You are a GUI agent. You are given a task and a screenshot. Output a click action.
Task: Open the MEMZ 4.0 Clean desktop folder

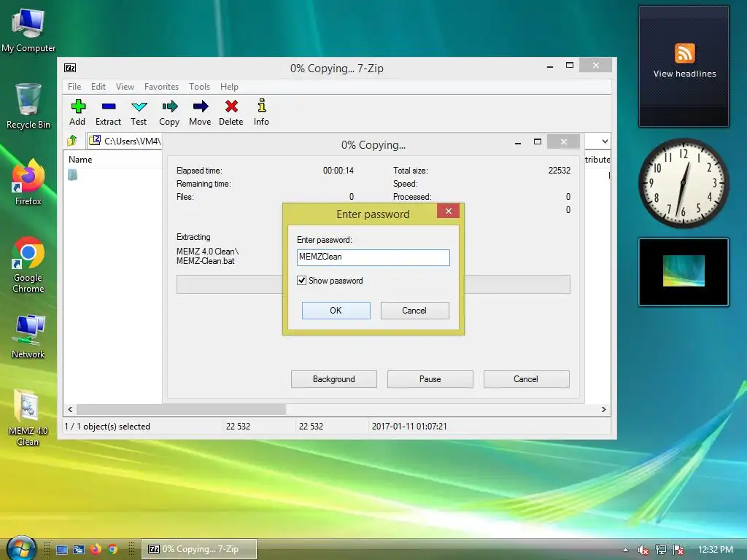pyautogui.click(x=28, y=418)
